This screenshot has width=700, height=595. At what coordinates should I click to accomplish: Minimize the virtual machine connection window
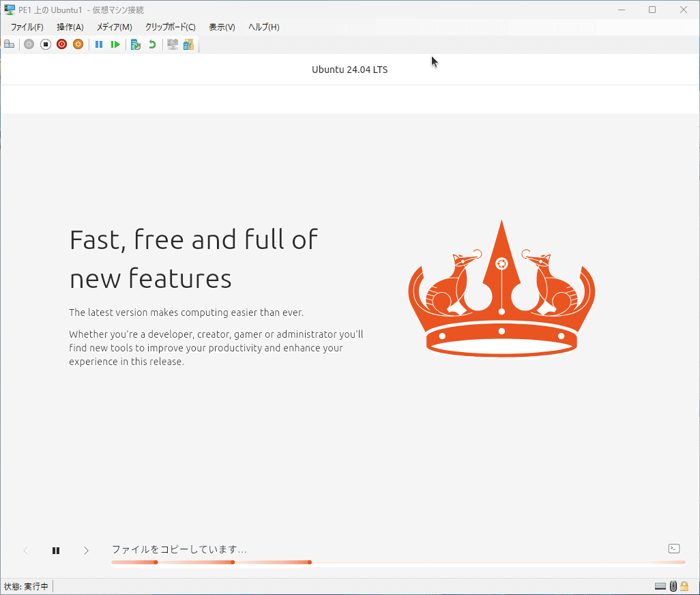click(x=622, y=10)
